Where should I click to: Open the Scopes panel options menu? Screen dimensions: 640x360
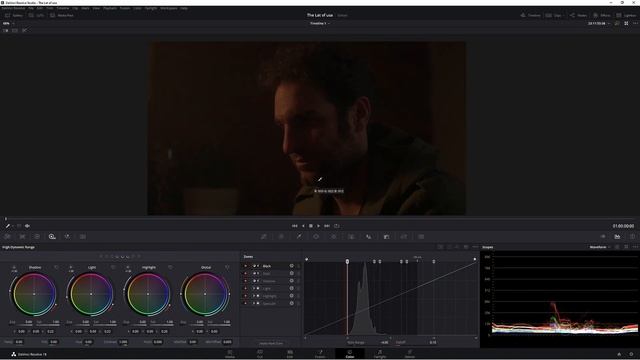click(635, 247)
